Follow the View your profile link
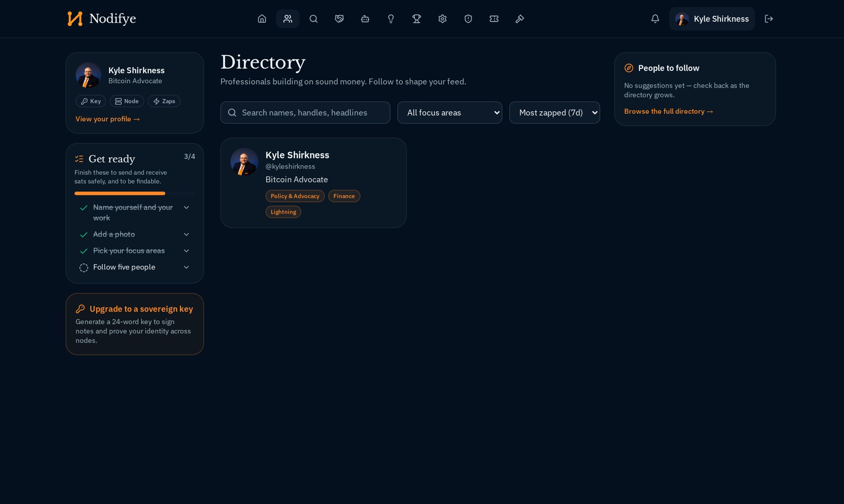Screen dimensions: 844x504 (x=108, y=119)
